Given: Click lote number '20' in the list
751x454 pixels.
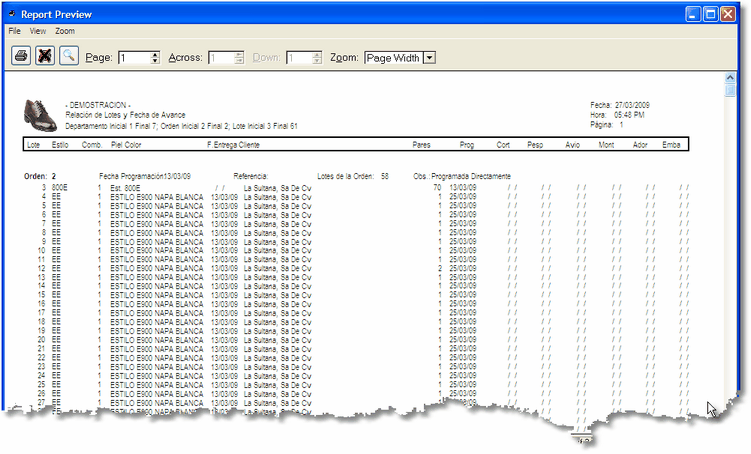Looking at the screenshot, I should (41, 340).
